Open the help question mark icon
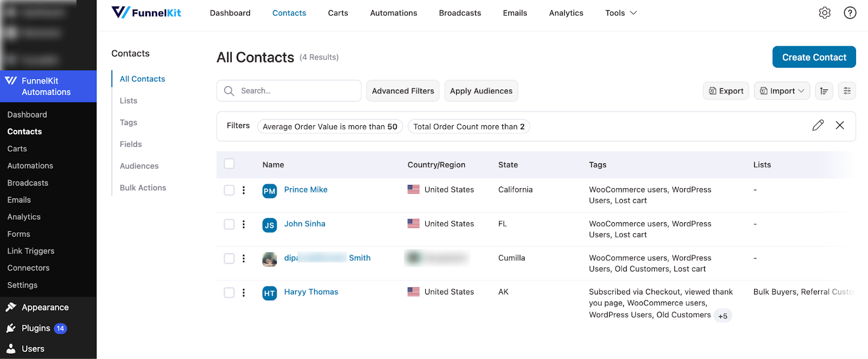The width and height of the screenshot is (868, 359). pos(850,12)
